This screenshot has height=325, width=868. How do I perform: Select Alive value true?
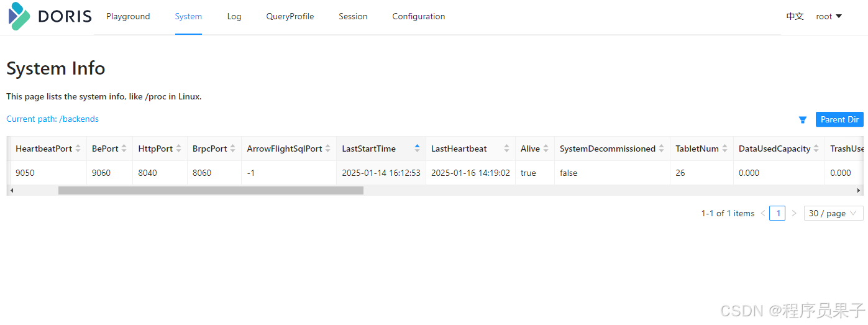coord(528,173)
